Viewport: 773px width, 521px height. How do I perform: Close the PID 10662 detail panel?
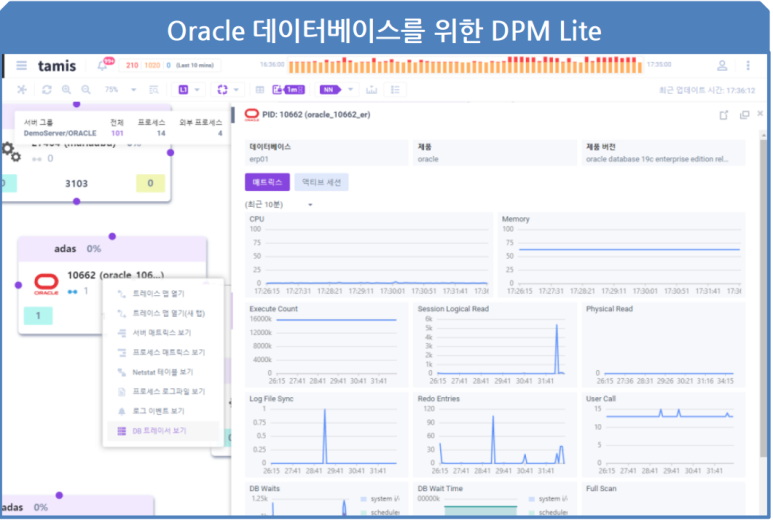tap(760, 113)
